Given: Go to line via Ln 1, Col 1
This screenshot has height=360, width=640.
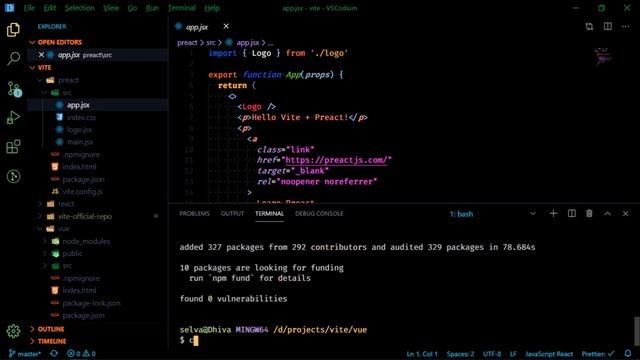Looking at the screenshot, I should pyautogui.click(x=422, y=353).
